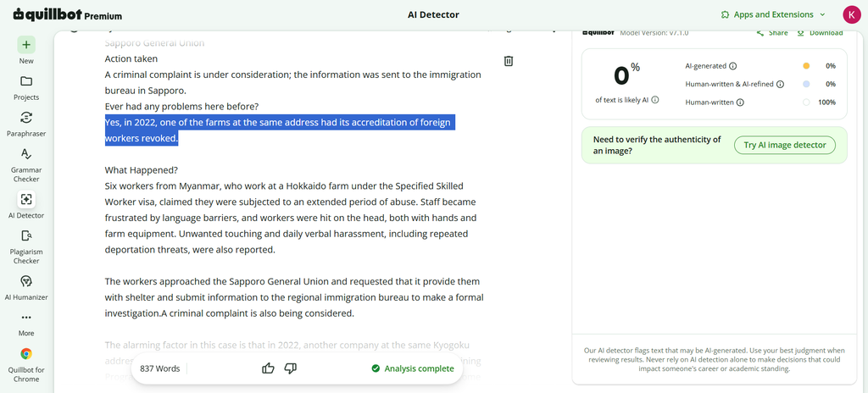
Task: Click the 'Action taken' line
Action: (131, 58)
